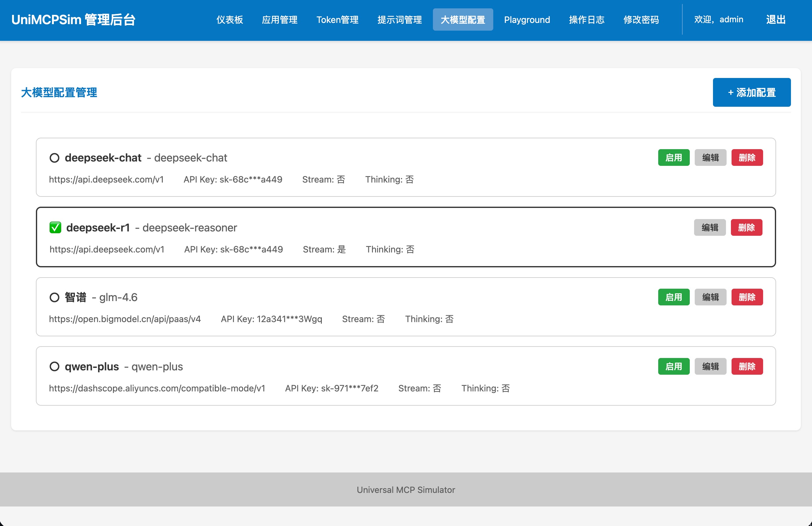Screen dimensions: 812x526
Task: Enable the 智谱 glm-4.6 configuration
Action: pyautogui.click(x=674, y=297)
